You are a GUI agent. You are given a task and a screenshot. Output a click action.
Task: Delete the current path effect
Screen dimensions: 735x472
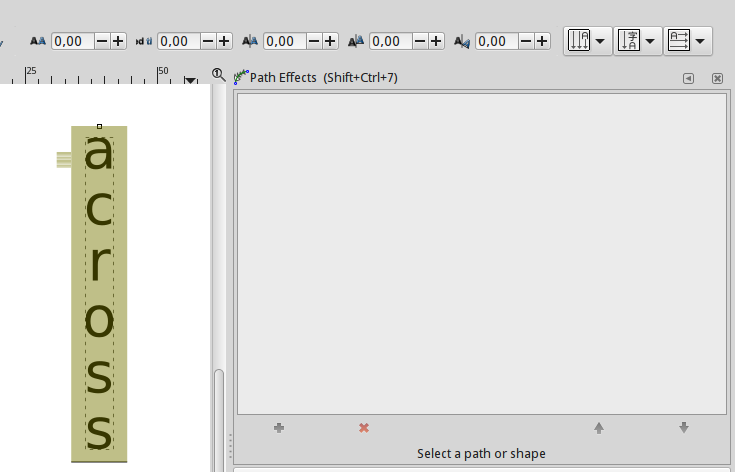pyautogui.click(x=364, y=428)
